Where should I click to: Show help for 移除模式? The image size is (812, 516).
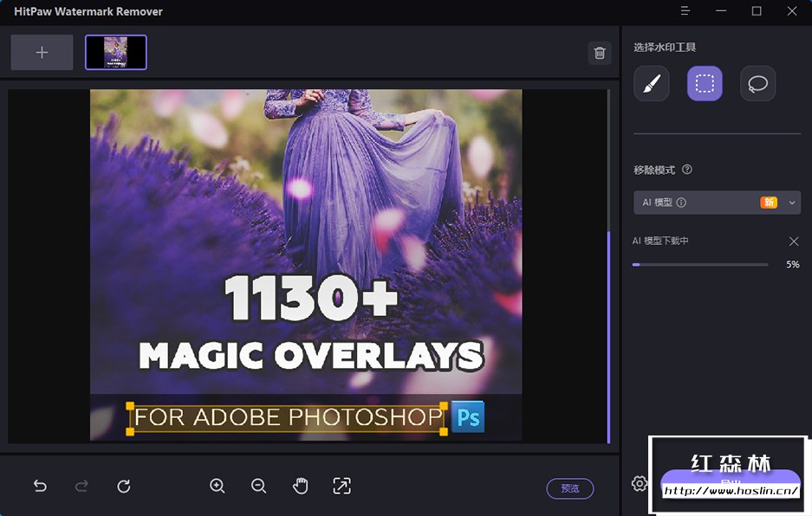[x=687, y=169]
